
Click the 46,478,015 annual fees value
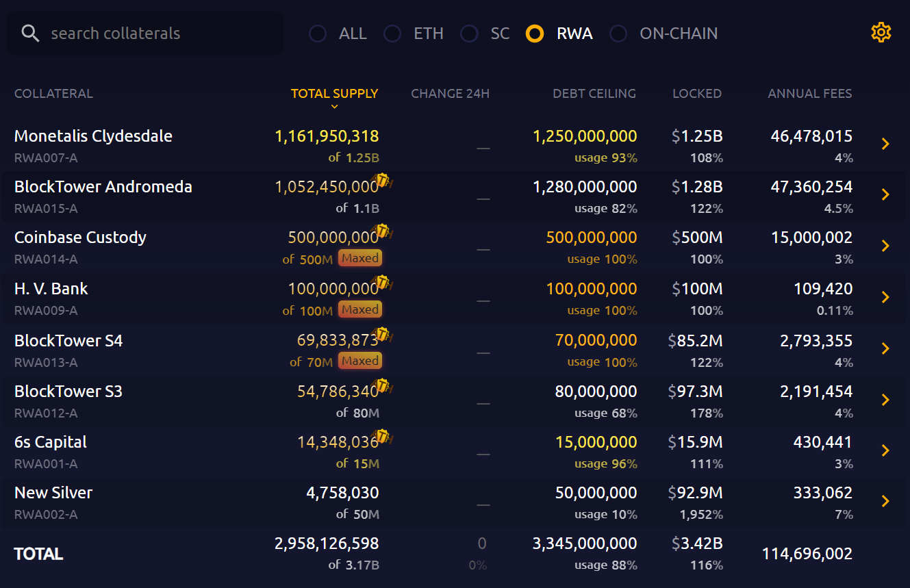tap(811, 136)
